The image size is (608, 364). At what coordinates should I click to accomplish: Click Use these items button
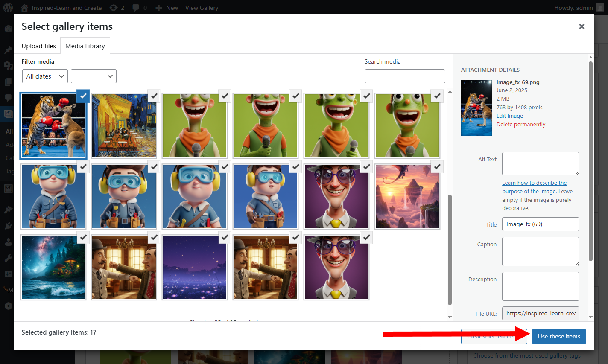pos(559,336)
